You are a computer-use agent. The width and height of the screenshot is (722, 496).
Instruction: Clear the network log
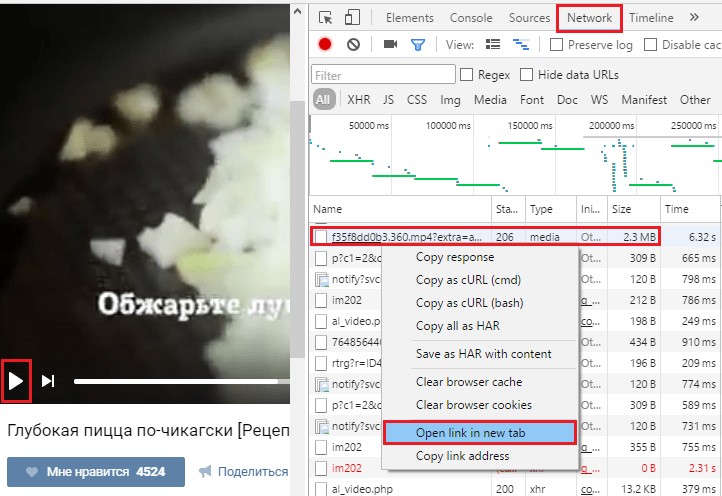point(353,44)
